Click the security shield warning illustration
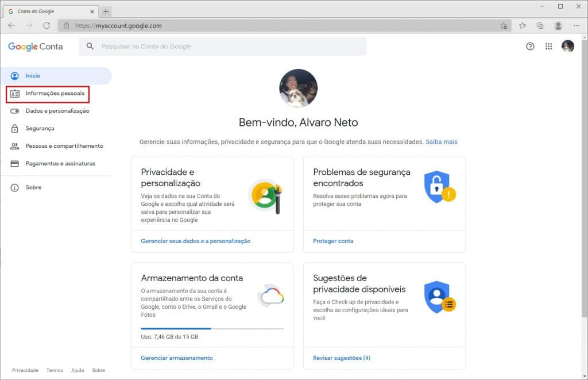The width and height of the screenshot is (588, 380). (439, 187)
